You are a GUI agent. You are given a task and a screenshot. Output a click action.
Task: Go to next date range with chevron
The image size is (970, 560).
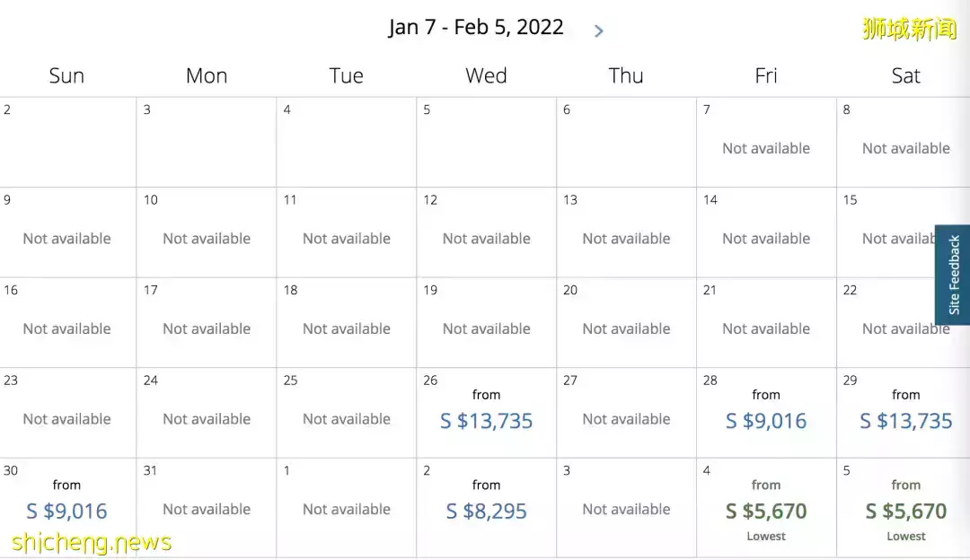pyautogui.click(x=598, y=31)
